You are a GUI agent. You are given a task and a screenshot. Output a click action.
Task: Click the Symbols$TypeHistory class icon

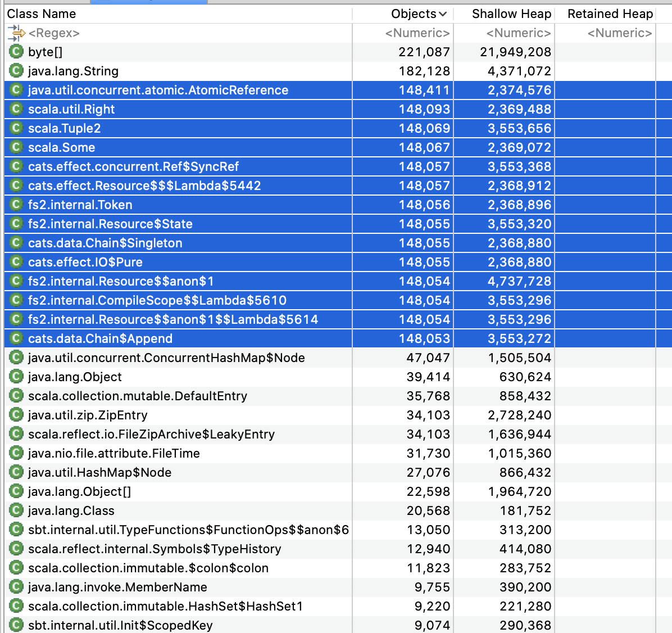tap(16, 549)
